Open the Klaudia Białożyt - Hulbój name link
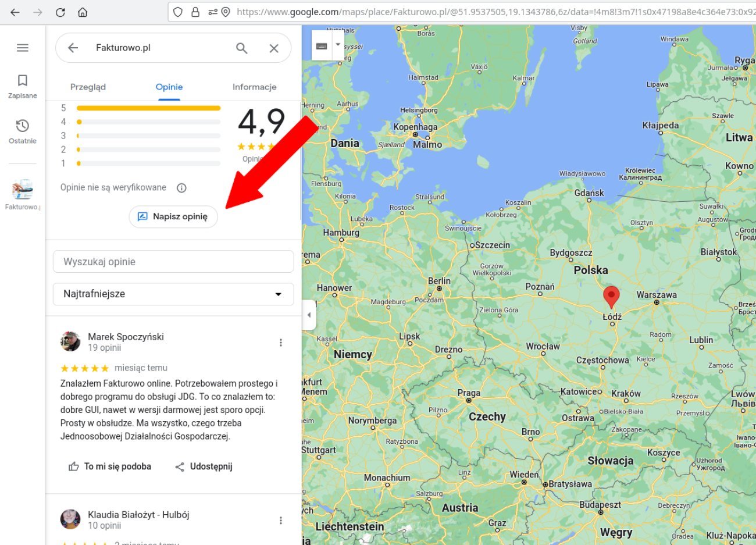756x545 pixels. click(138, 515)
